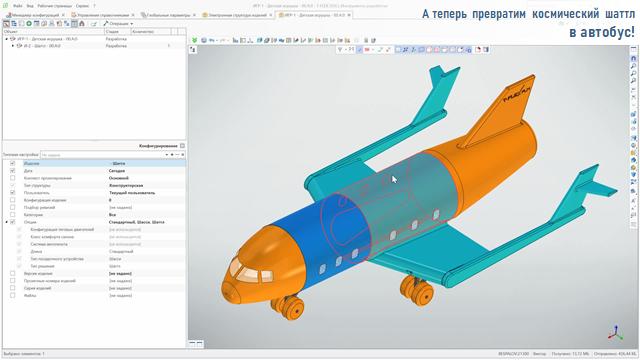Open the Файл menu
This screenshot has height=360, width=640.
click(x=18, y=6)
